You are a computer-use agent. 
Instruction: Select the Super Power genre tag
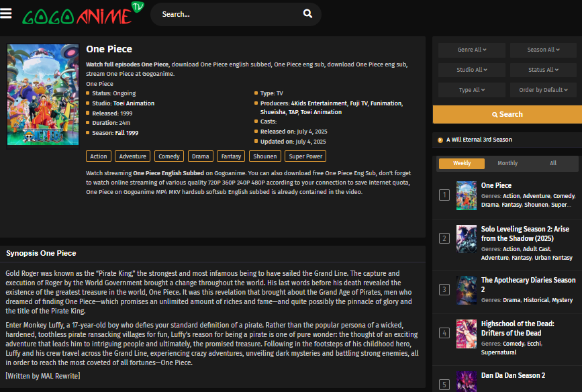[305, 156]
